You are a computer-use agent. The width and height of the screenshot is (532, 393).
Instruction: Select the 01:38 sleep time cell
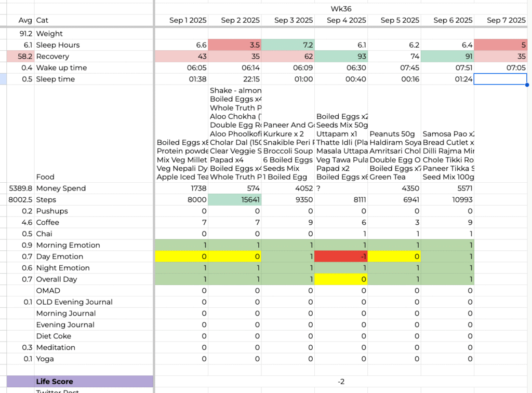tap(181, 79)
